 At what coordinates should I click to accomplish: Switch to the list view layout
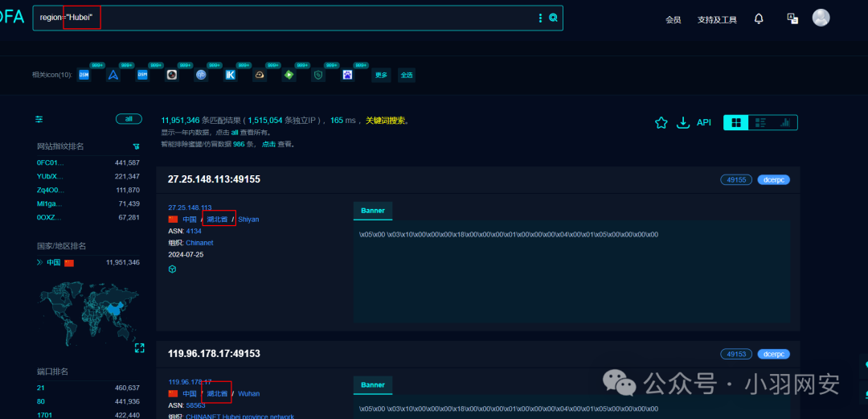(760, 122)
